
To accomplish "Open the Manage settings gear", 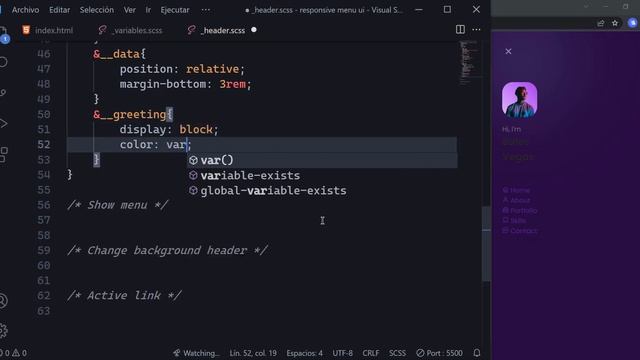I will click(3, 331).
